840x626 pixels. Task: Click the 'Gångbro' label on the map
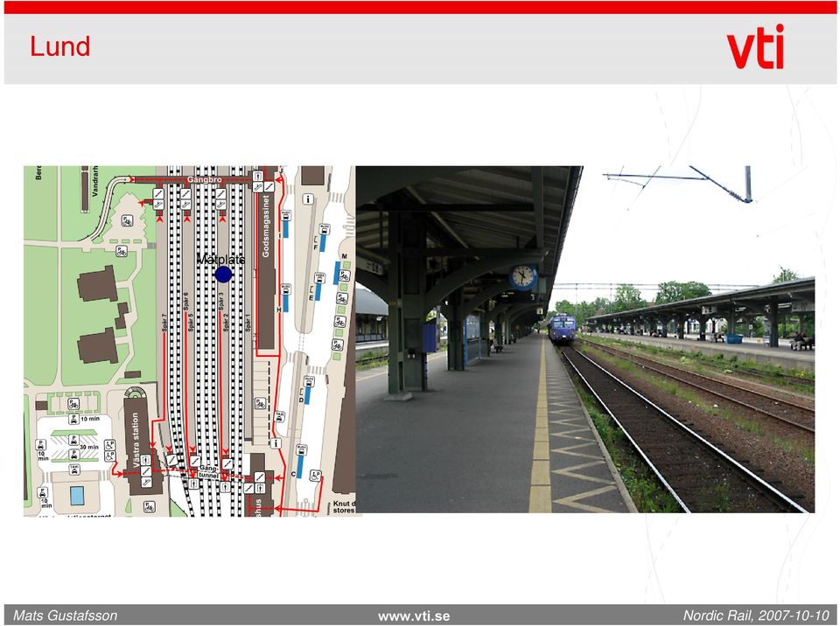point(204,180)
